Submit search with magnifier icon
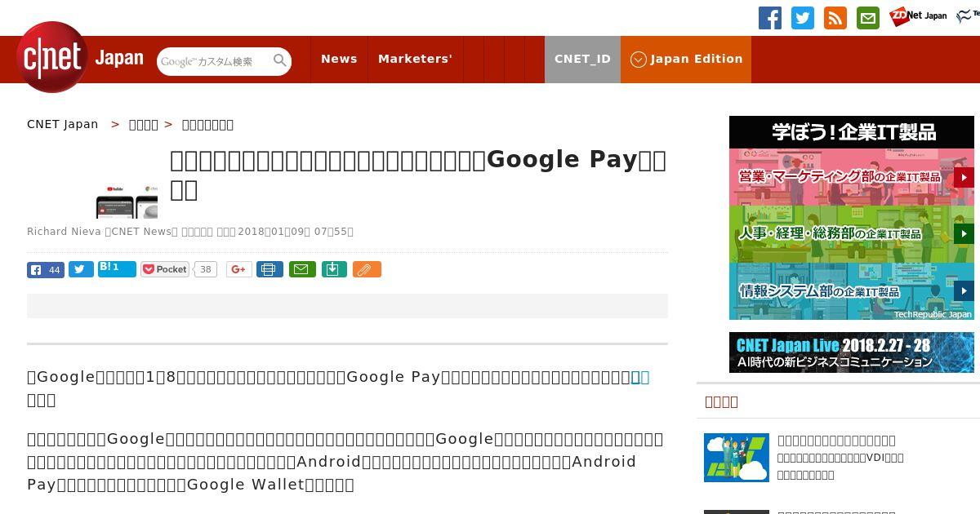The height and width of the screenshot is (514, 980). coord(280,60)
